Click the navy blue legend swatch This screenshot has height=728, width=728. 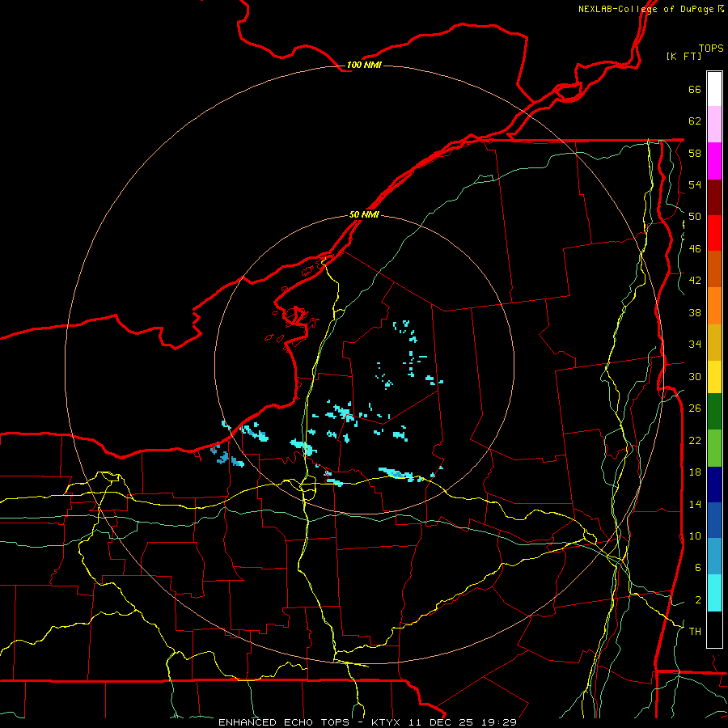[x=714, y=485]
